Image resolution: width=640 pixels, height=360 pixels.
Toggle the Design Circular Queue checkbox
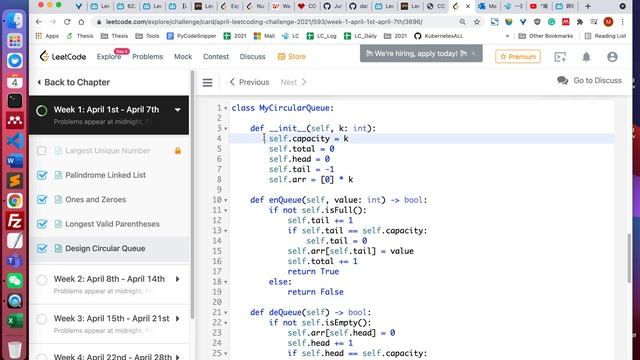tap(42, 248)
